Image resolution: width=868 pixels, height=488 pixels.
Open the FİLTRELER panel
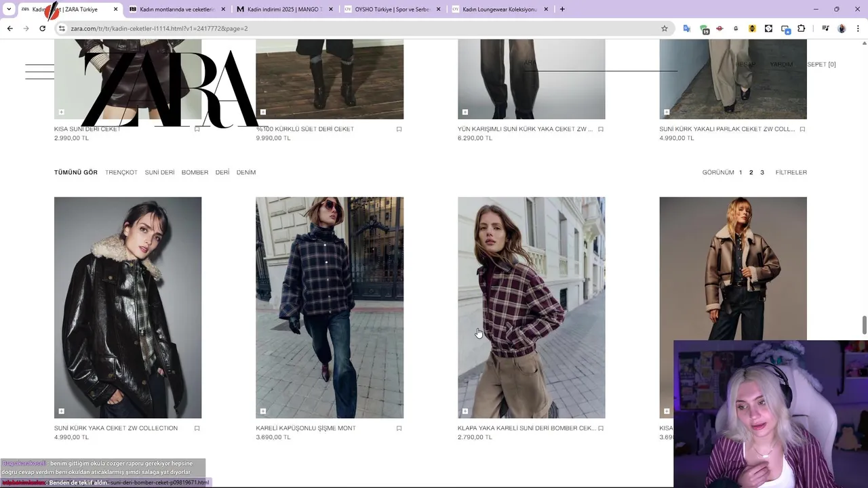[x=791, y=172]
